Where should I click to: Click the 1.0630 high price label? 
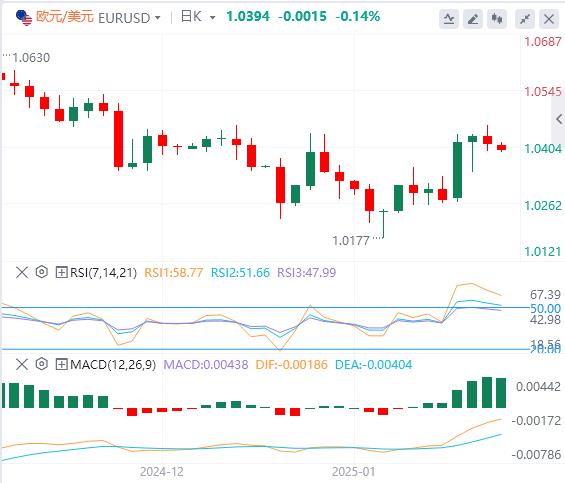[x=31, y=58]
